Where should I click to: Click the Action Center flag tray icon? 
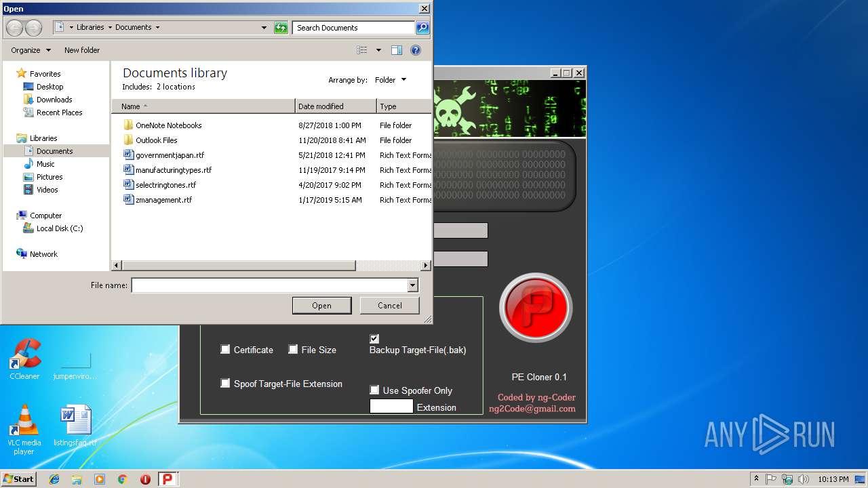(x=772, y=479)
